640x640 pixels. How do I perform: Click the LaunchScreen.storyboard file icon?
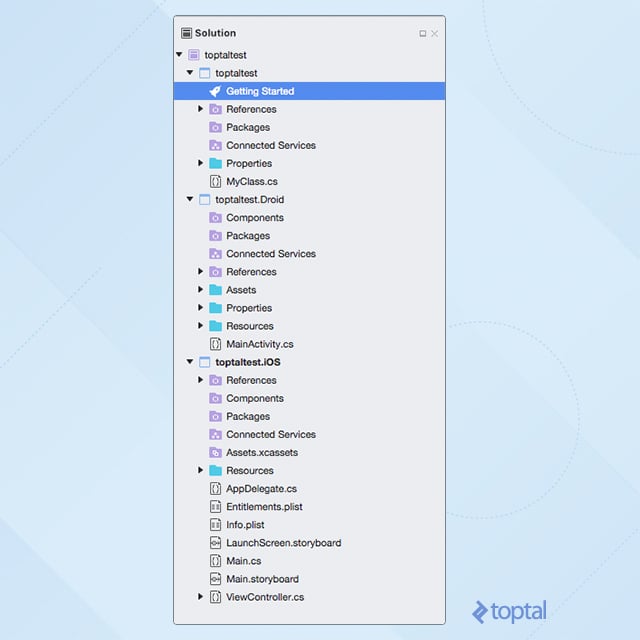215,543
